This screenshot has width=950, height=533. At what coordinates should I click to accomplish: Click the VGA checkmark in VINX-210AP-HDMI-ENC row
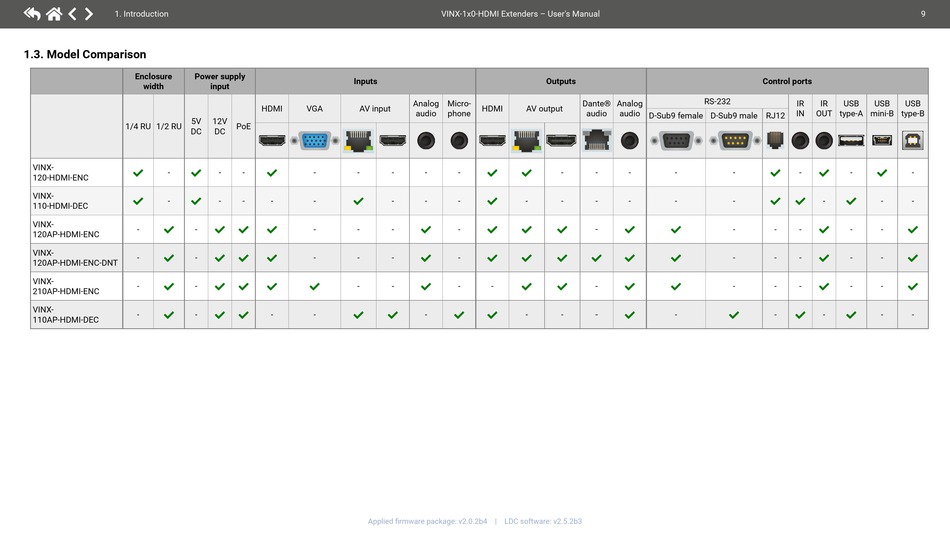314,286
